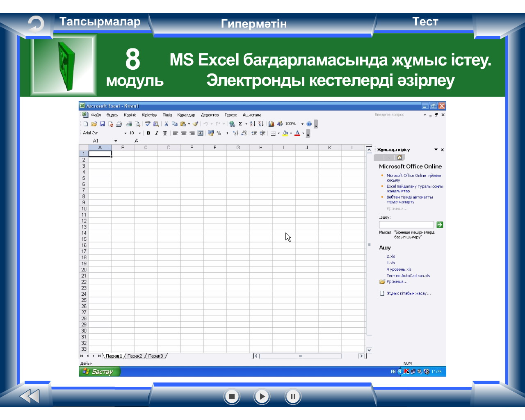Open the task pane title dropdown arrow
Viewport: 525px width, 420px height.
(x=436, y=150)
